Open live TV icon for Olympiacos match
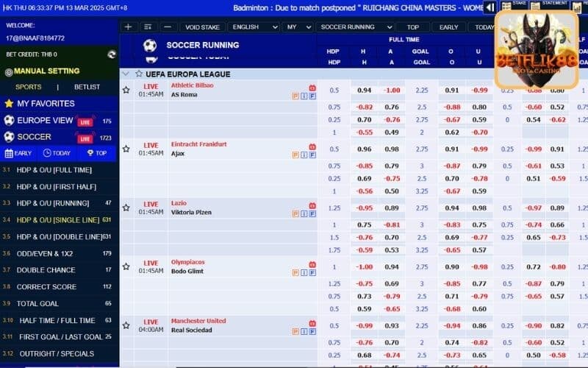 (x=312, y=265)
